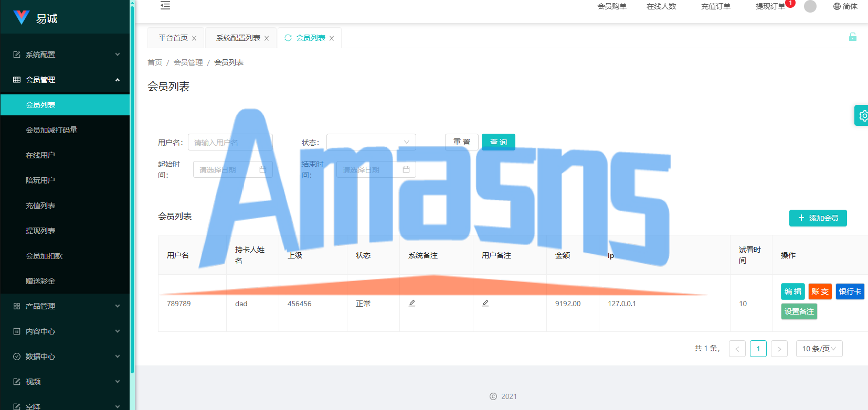Close the 系统配置列表 tab
Screen dimensions: 868x410
tap(267, 38)
